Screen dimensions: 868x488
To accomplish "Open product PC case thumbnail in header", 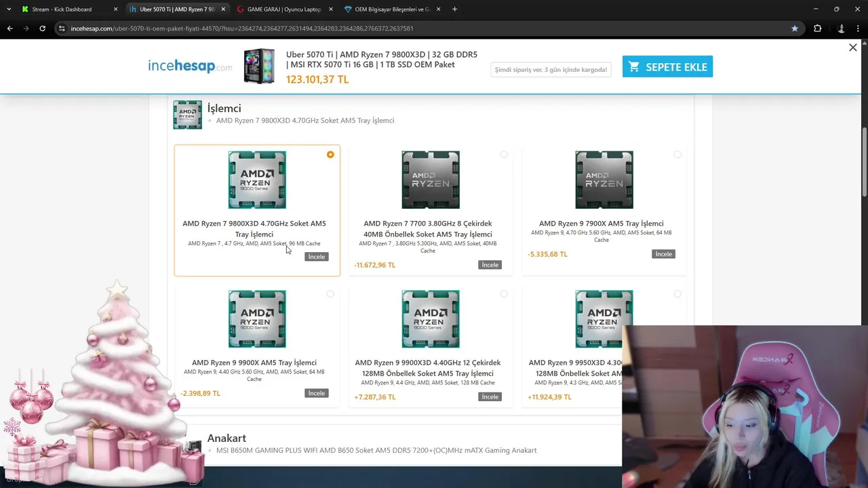I will point(259,66).
